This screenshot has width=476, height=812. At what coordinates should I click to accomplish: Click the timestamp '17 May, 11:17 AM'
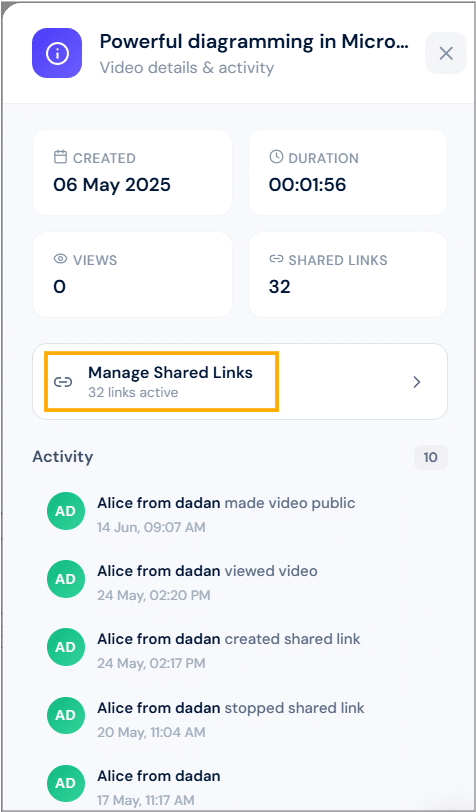tap(146, 800)
